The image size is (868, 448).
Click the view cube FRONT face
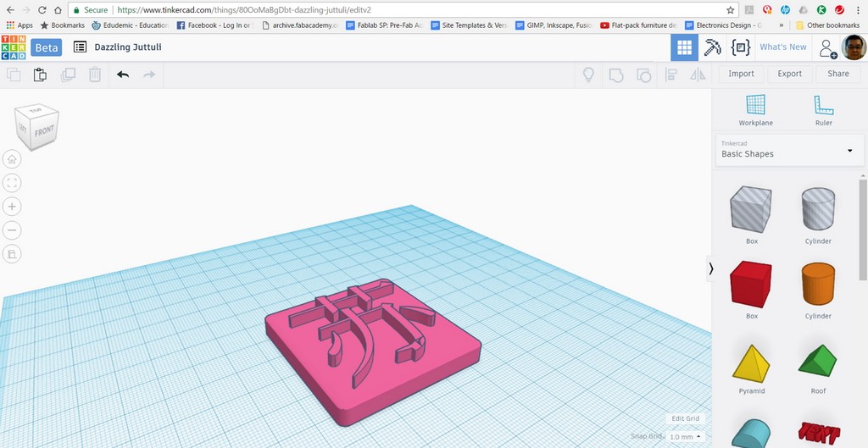44,131
